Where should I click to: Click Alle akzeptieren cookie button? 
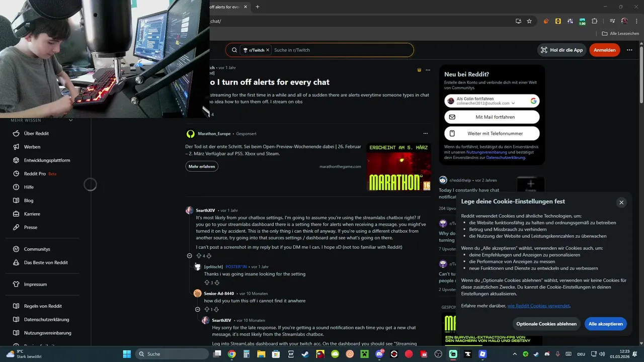click(x=606, y=324)
